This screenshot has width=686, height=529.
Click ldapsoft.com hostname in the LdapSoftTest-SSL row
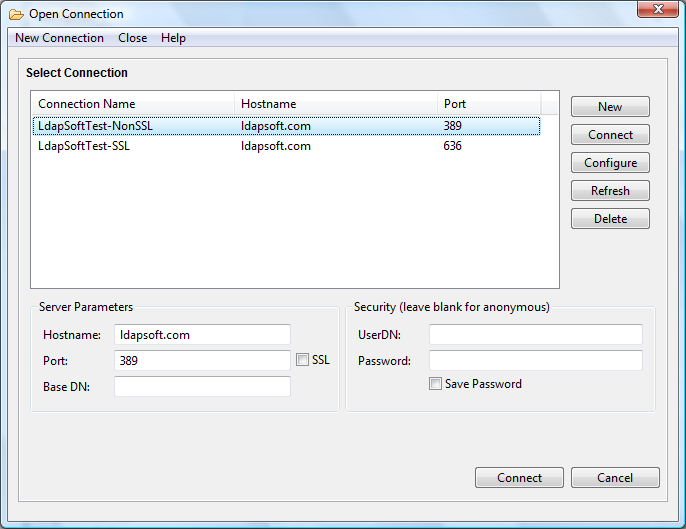point(276,146)
